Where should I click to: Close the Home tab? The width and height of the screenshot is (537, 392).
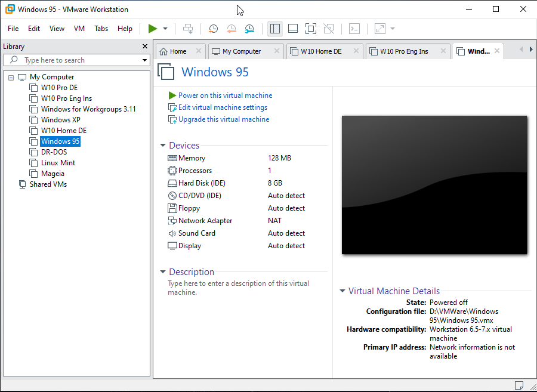(198, 51)
